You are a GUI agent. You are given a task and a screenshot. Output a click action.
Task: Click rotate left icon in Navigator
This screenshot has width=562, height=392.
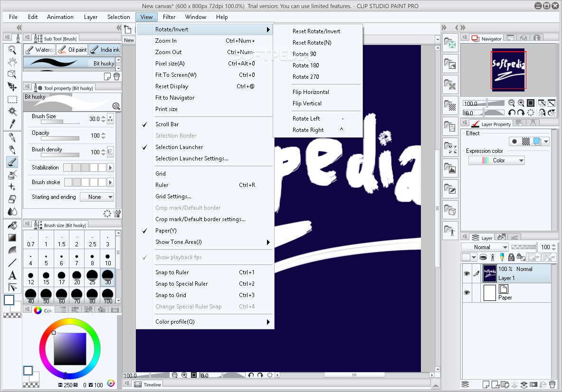(512, 113)
